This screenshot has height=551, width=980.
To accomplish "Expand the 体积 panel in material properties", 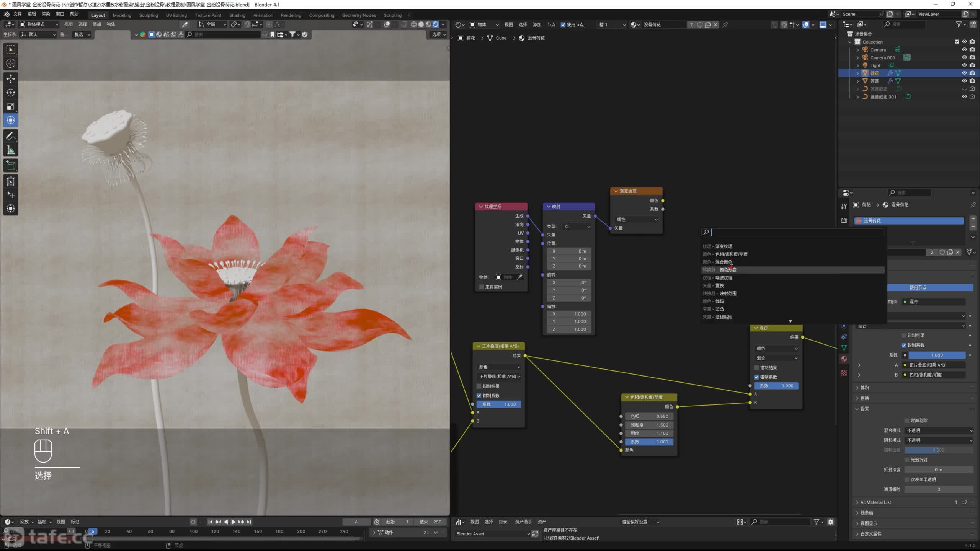I will click(x=864, y=388).
